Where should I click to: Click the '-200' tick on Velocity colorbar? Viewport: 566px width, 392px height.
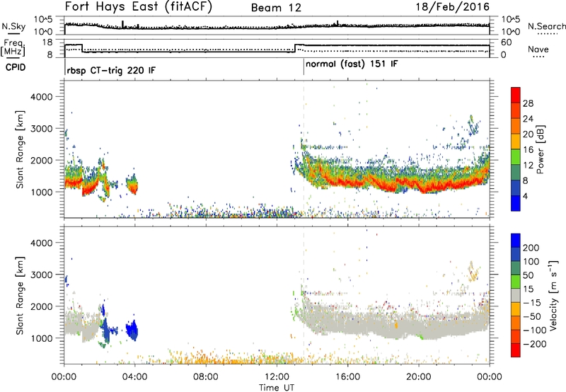(x=535, y=344)
